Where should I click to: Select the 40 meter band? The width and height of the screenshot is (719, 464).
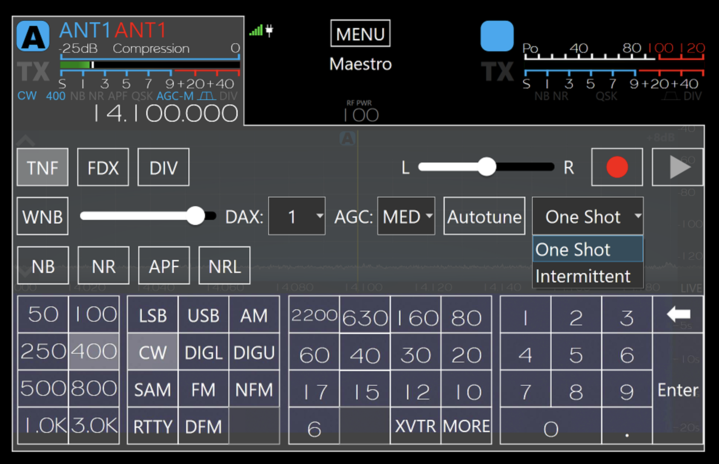(x=365, y=352)
